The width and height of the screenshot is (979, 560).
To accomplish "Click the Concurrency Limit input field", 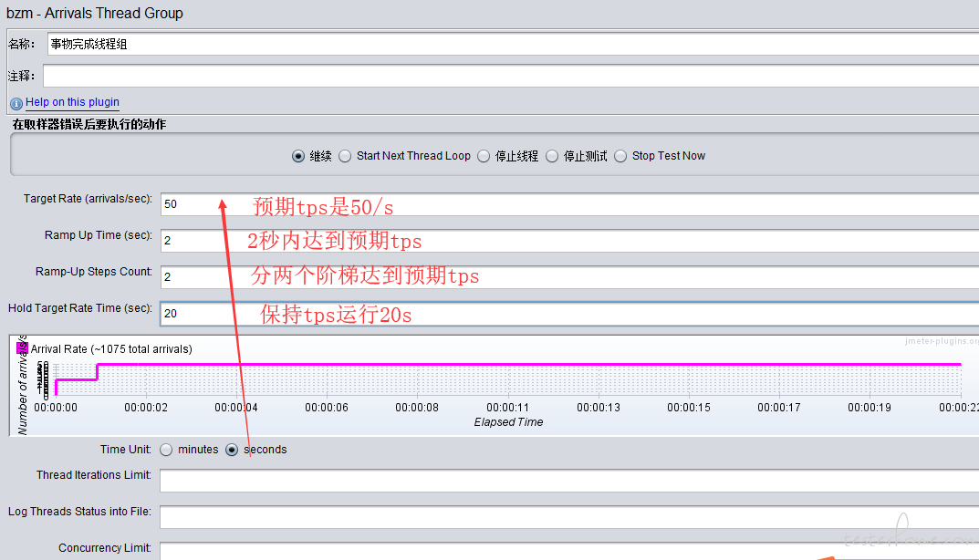I will [x=566, y=551].
